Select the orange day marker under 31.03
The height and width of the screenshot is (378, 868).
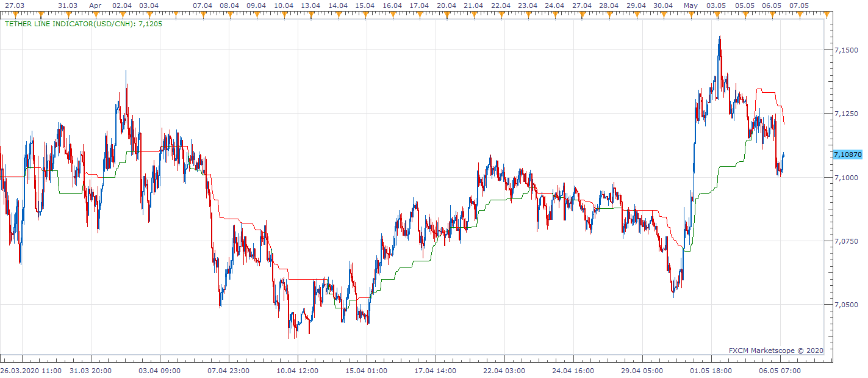[x=68, y=14]
